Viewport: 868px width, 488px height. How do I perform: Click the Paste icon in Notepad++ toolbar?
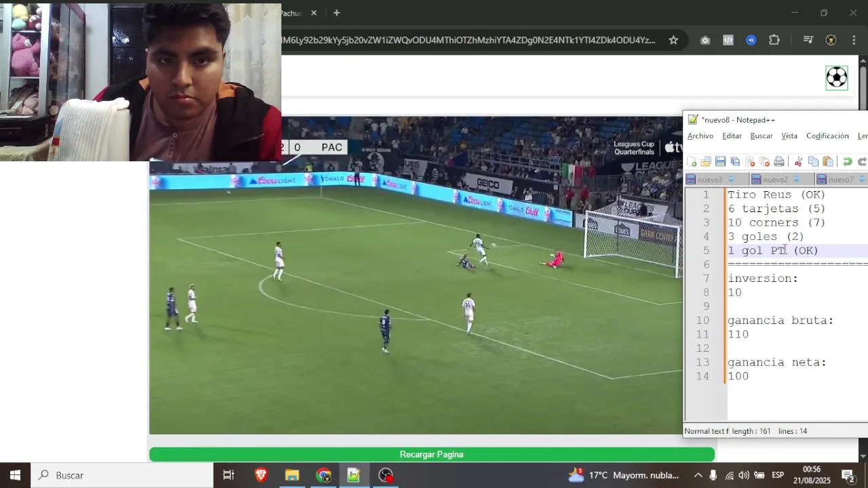click(828, 161)
